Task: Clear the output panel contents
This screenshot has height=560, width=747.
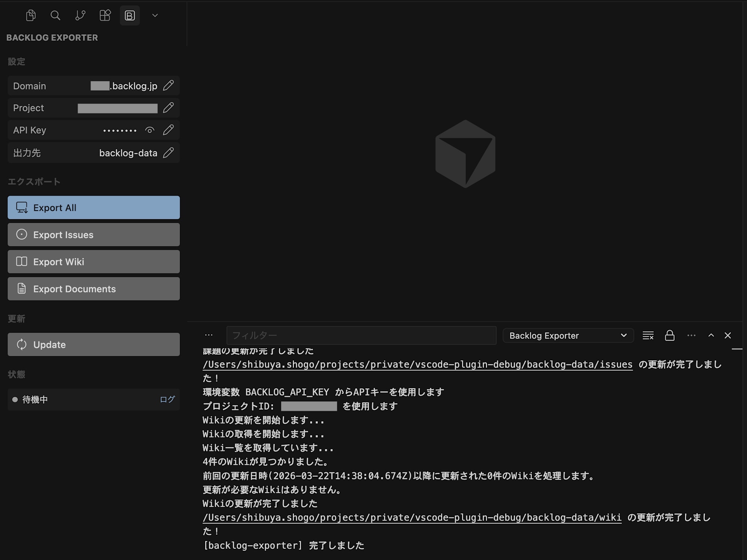Action: [x=648, y=335]
